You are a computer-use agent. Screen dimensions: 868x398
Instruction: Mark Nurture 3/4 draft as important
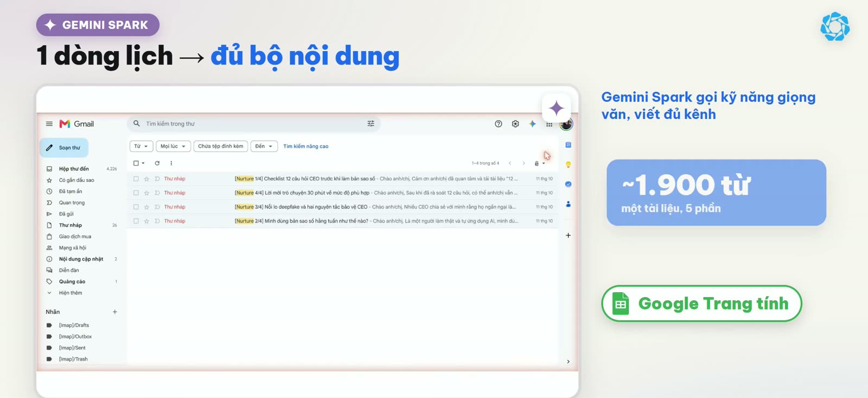[157, 207]
